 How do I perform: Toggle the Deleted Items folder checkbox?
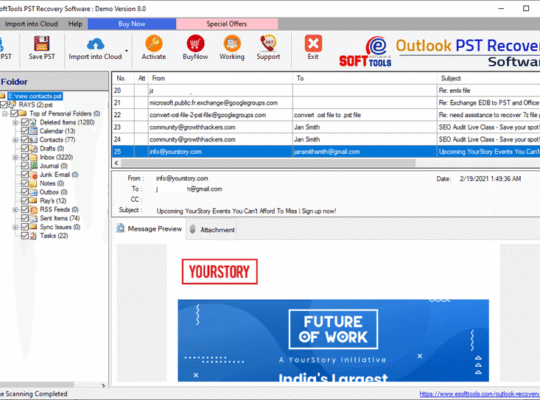click(x=25, y=122)
